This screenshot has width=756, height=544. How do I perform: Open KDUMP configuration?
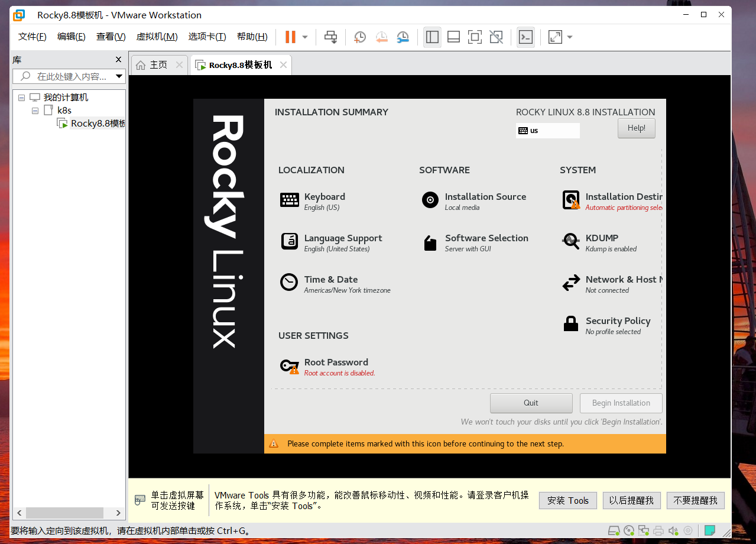[x=599, y=242]
